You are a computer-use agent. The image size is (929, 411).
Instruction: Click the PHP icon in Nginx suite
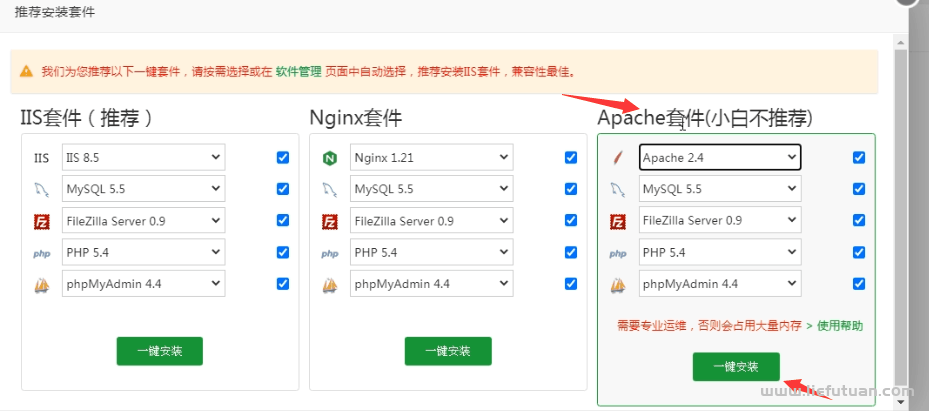(329, 253)
